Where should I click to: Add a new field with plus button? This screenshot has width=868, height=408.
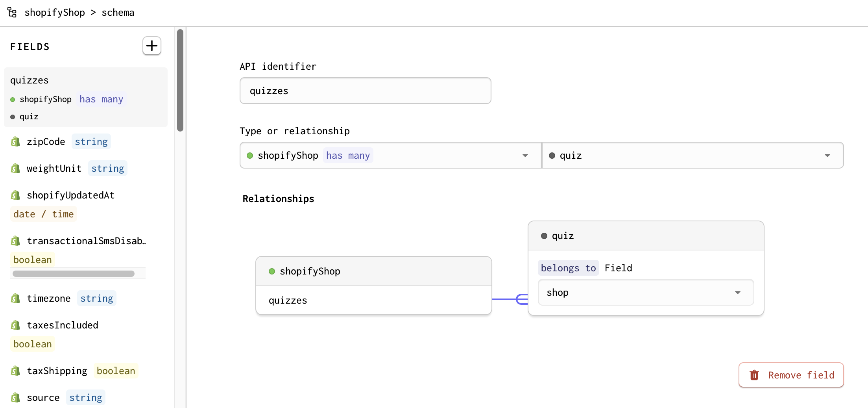pos(152,46)
